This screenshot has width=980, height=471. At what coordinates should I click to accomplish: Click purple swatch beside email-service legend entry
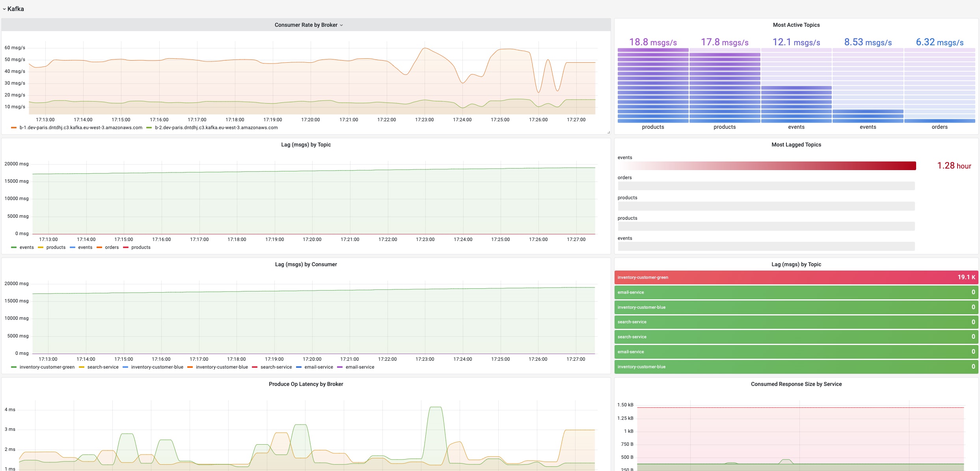pos(340,367)
